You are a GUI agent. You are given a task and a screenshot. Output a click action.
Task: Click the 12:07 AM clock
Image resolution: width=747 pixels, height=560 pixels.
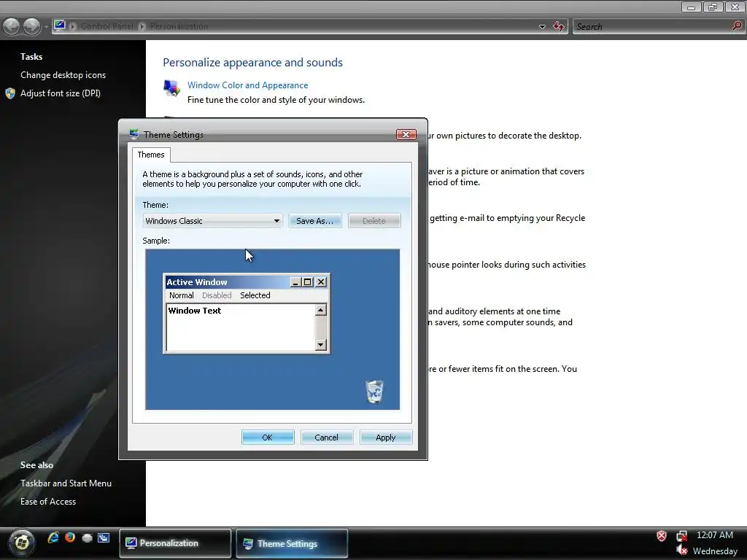tap(715, 535)
